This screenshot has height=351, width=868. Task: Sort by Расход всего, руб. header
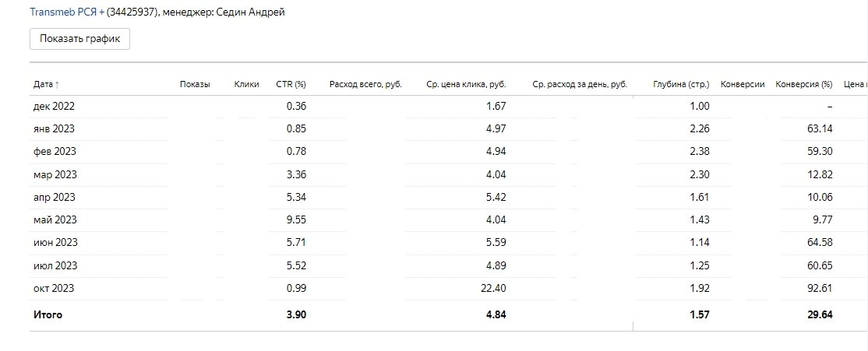(365, 84)
